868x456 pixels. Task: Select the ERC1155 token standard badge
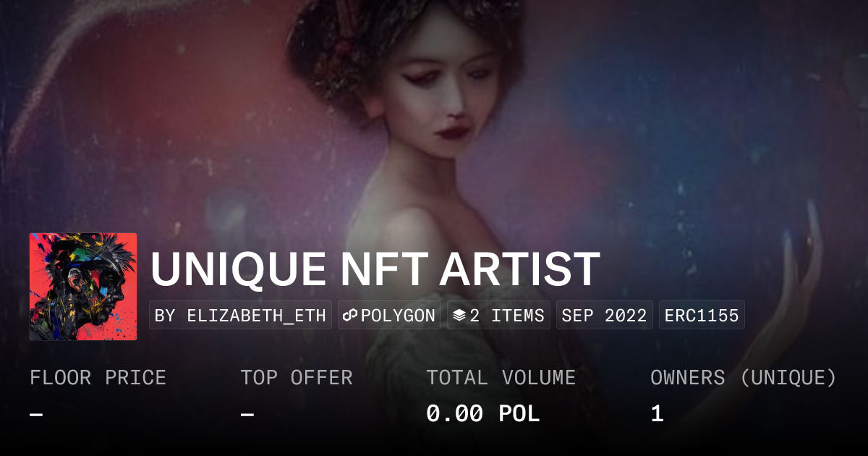(702, 316)
